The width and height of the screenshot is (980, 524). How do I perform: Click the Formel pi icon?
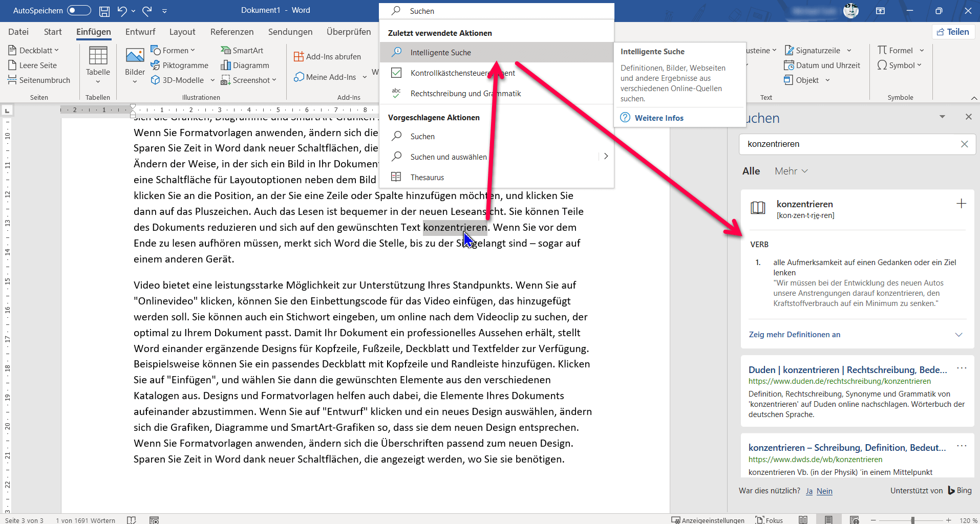882,50
